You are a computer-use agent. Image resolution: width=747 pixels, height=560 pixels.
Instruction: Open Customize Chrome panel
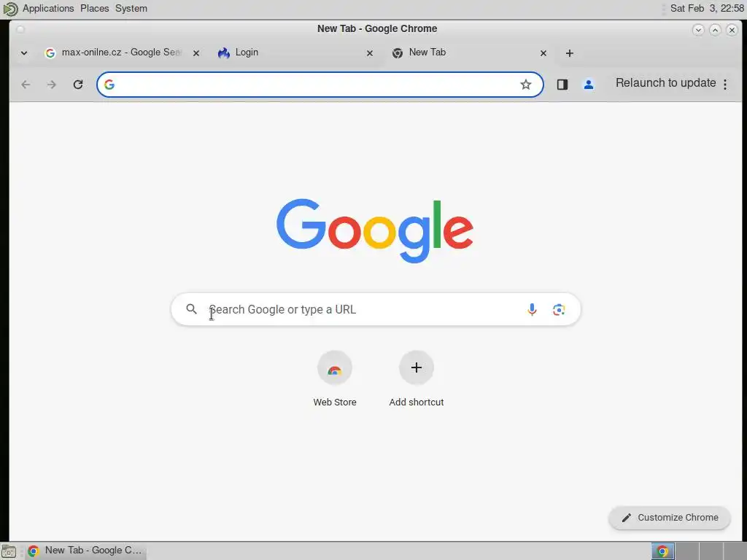pos(670,518)
